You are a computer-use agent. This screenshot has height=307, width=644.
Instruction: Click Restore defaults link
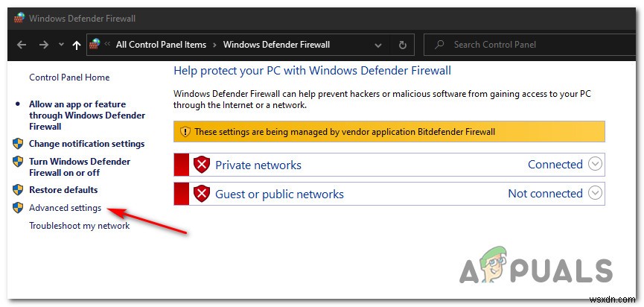pos(63,190)
